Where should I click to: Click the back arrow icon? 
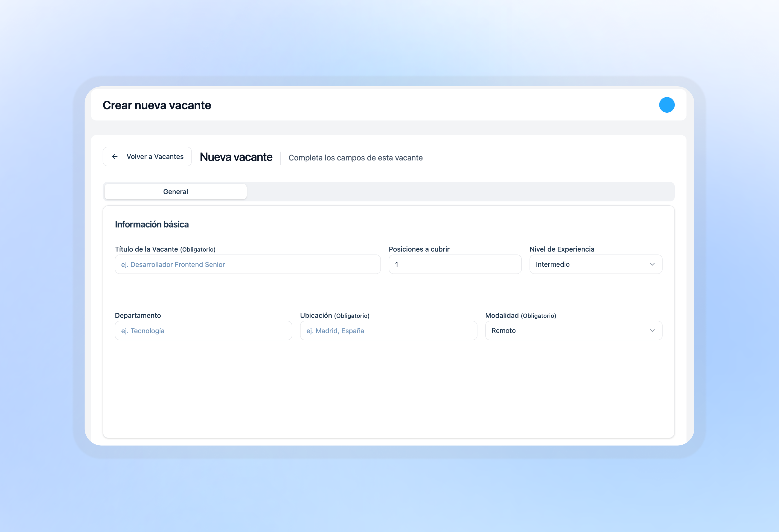[115, 156]
